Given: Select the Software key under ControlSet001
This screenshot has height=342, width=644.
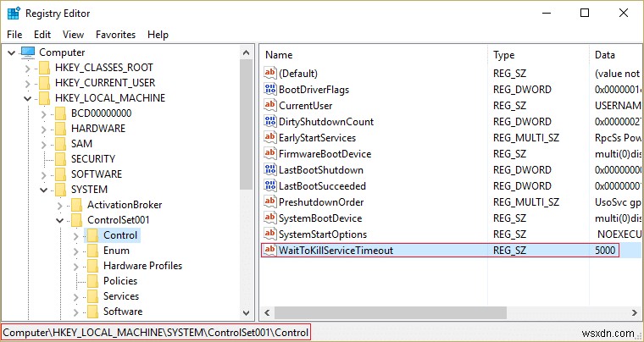Looking at the screenshot, I should pyautogui.click(x=123, y=312).
